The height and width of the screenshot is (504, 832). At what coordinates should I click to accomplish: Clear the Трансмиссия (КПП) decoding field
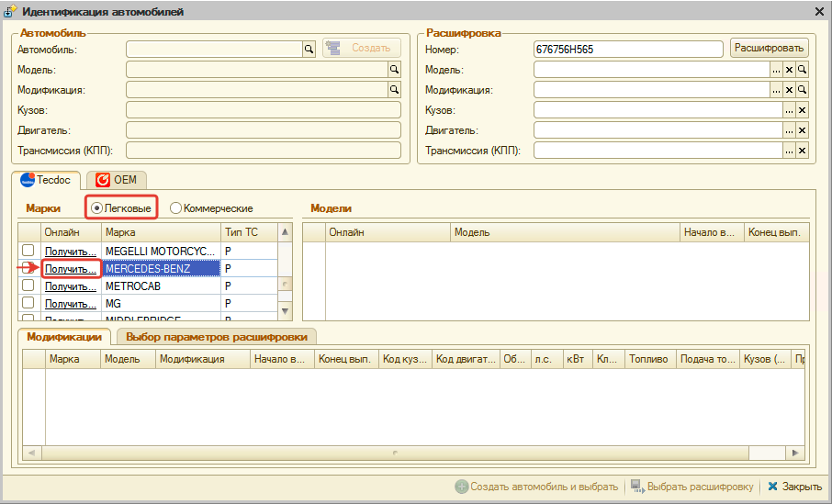click(x=802, y=151)
